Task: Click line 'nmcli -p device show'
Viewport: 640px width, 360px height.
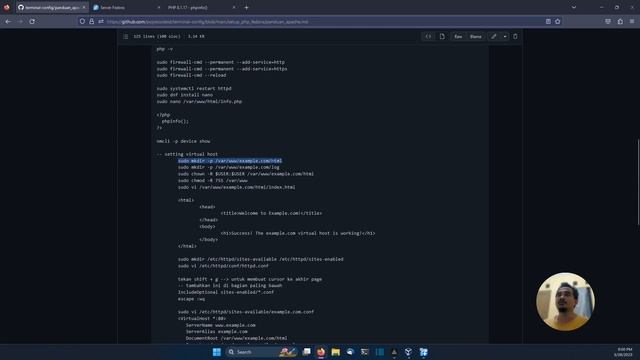Action: tap(183, 141)
